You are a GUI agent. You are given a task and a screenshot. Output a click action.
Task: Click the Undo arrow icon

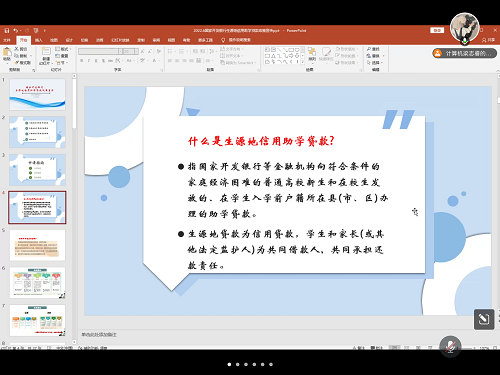click(15, 30)
